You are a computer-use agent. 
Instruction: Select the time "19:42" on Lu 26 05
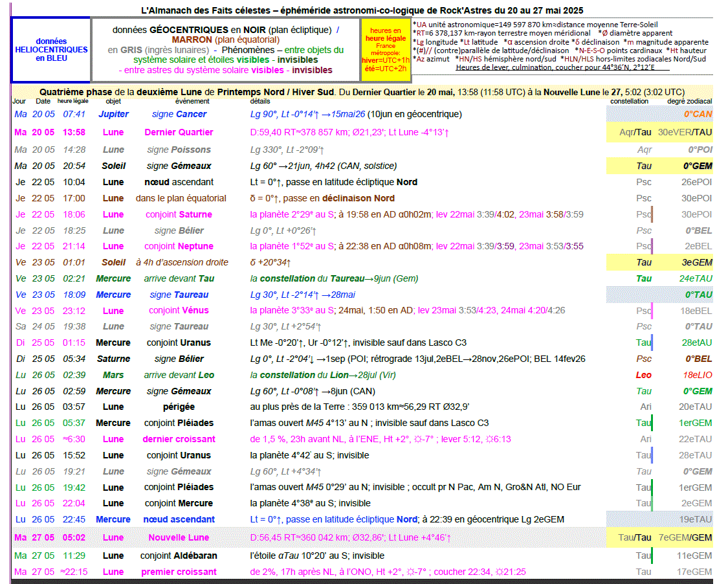point(74,488)
